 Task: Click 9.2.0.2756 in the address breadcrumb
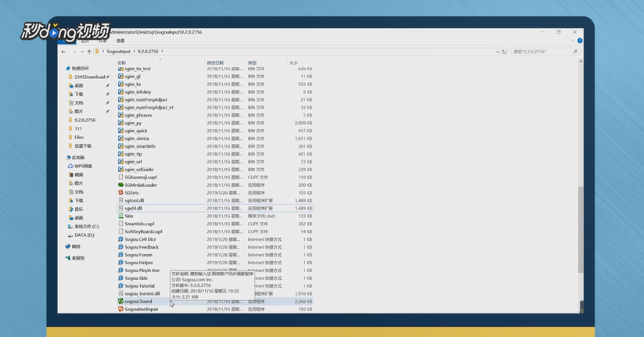(148, 52)
